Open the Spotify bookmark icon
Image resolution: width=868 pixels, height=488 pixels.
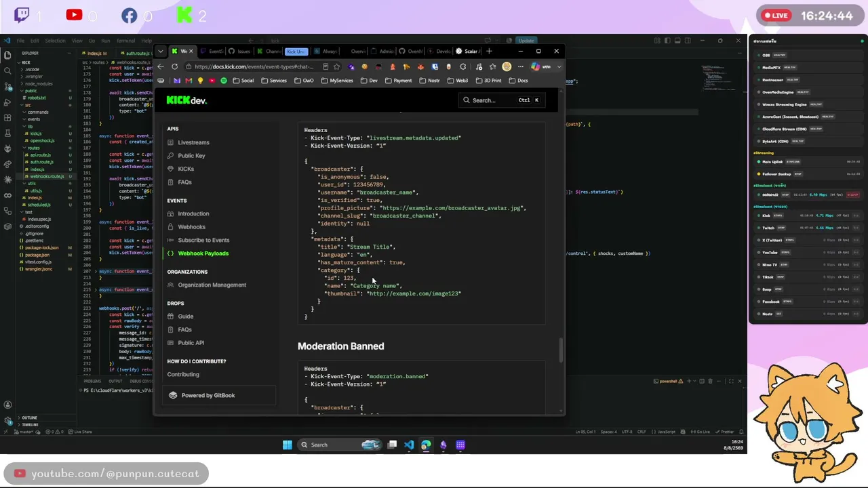(x=224, y=81)
